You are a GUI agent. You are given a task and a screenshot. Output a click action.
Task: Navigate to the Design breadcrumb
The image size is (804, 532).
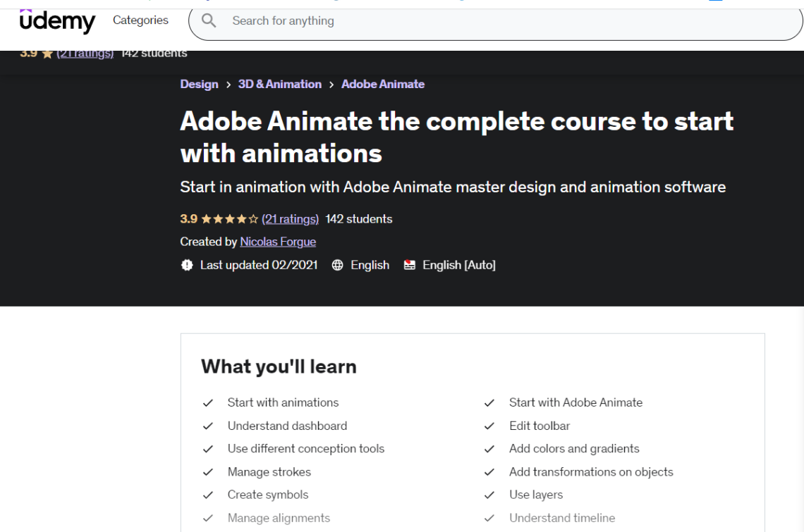[199, 84]
